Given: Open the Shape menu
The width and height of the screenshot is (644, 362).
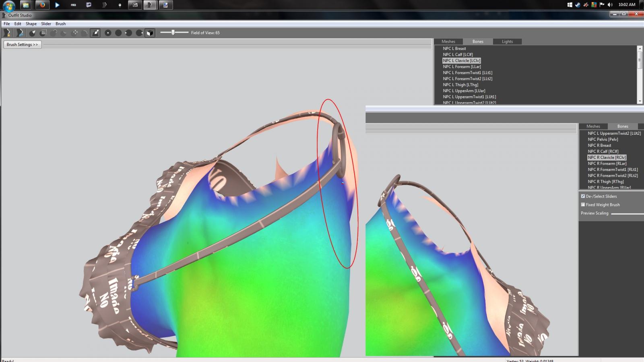Looking at the screenshot, I should tap(31, 24).
